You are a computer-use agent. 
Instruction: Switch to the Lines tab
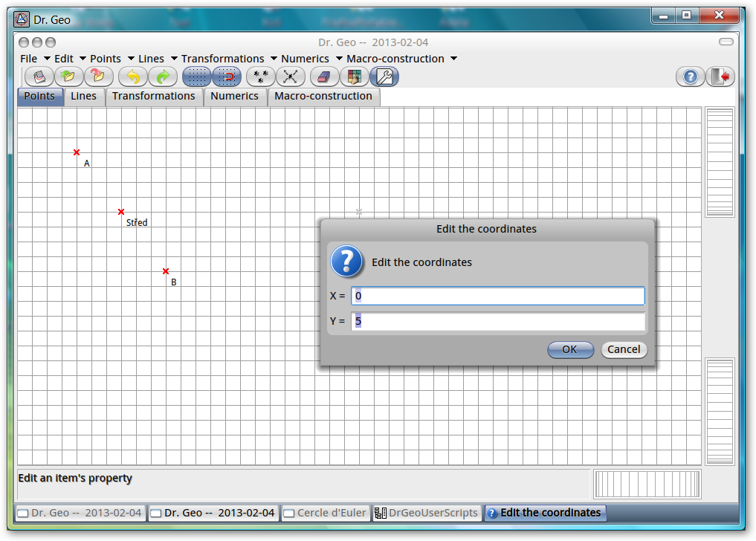[x=84, y=96]
